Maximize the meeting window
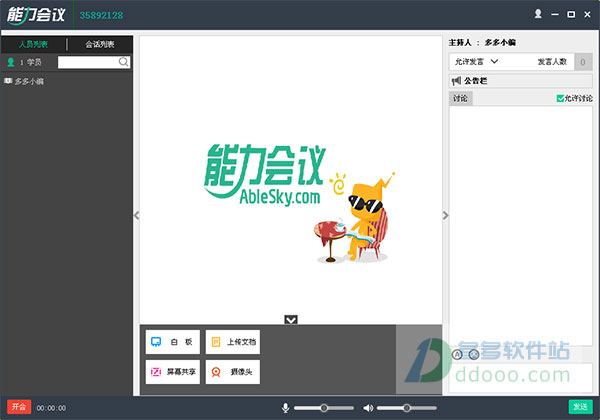Viewport: 600px width, 420px height. [571, 15]
